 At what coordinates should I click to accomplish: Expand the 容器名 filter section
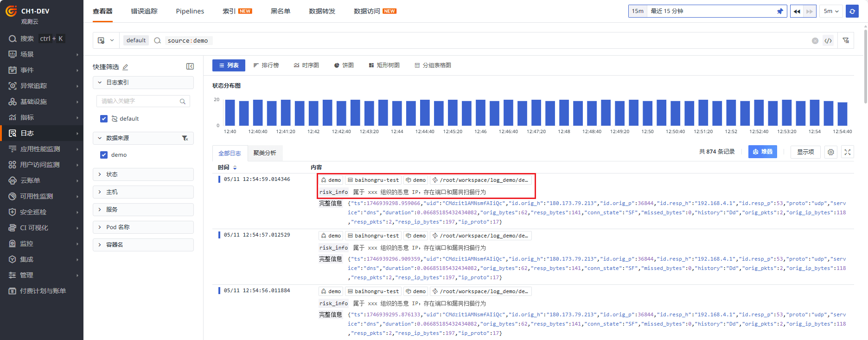143,245
